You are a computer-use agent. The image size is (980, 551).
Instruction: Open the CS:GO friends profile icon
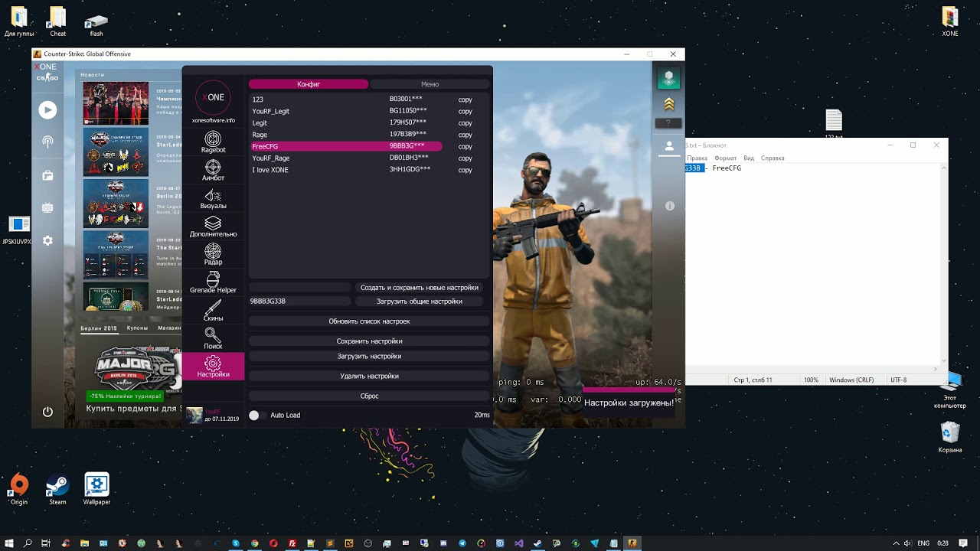pos(669,145)
